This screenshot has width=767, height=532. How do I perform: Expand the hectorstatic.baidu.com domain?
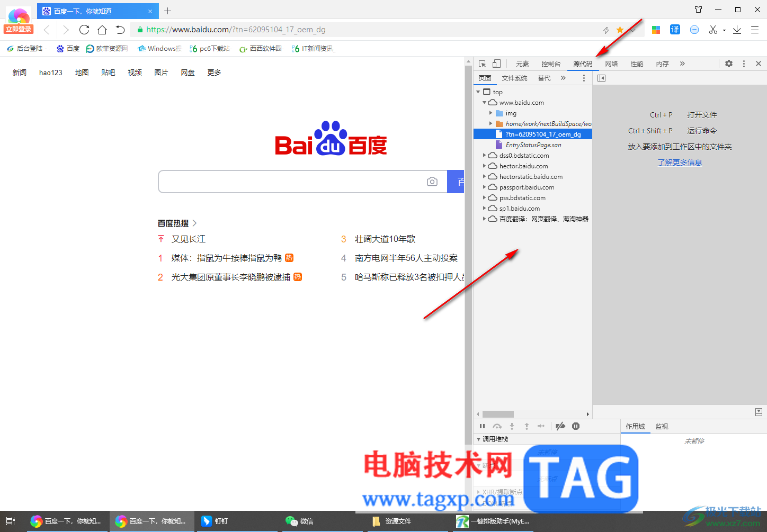point(484,177)
